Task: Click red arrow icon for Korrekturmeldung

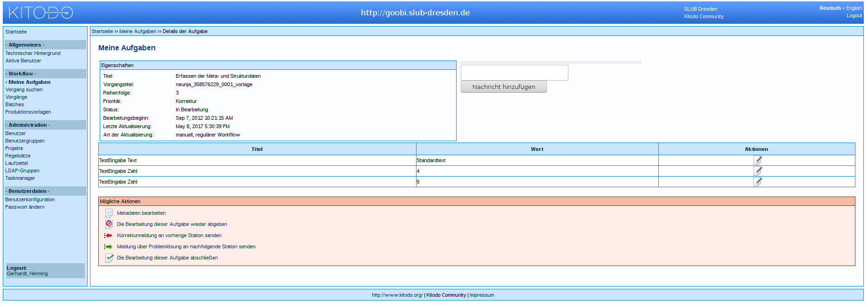Action: coord(109,236)
